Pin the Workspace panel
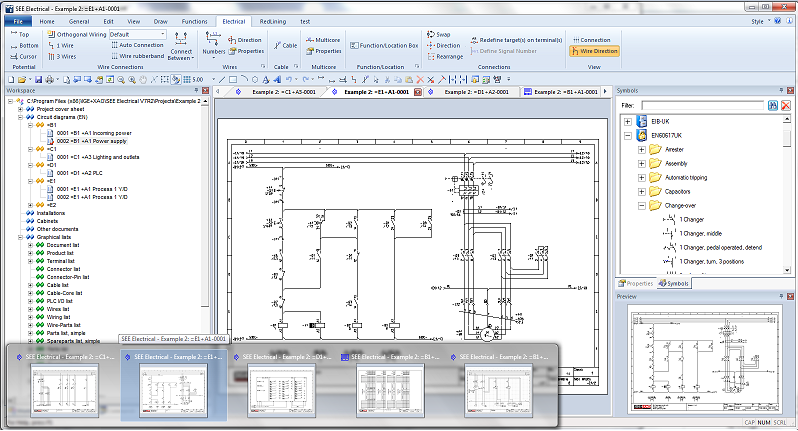The image size is (798, 431). [x=196, y=91]
